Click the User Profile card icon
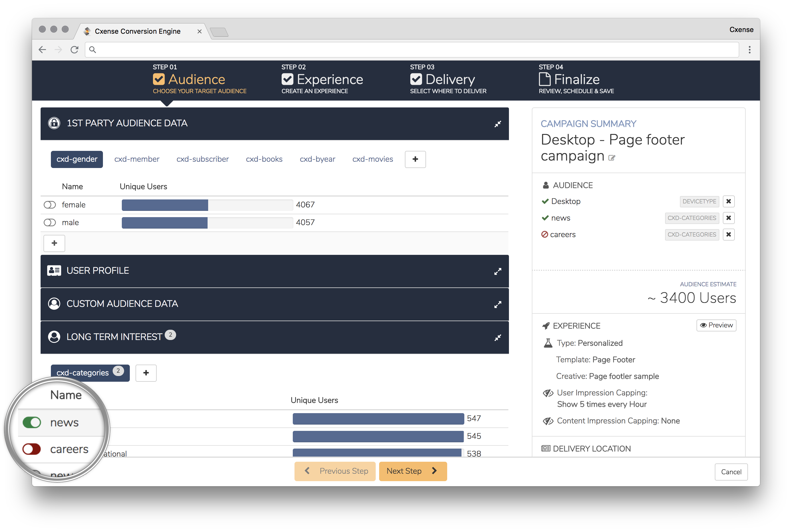 (x=54, y=270)
